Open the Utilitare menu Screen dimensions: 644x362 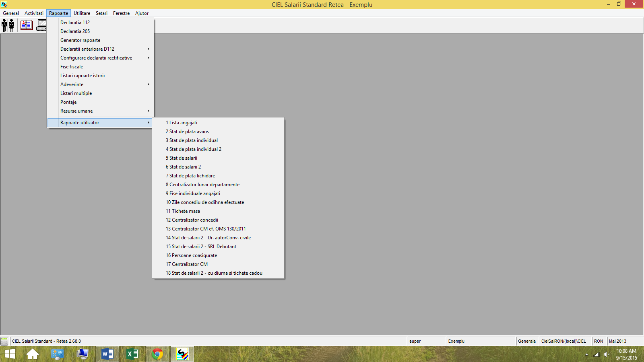[x=82, y=13]
